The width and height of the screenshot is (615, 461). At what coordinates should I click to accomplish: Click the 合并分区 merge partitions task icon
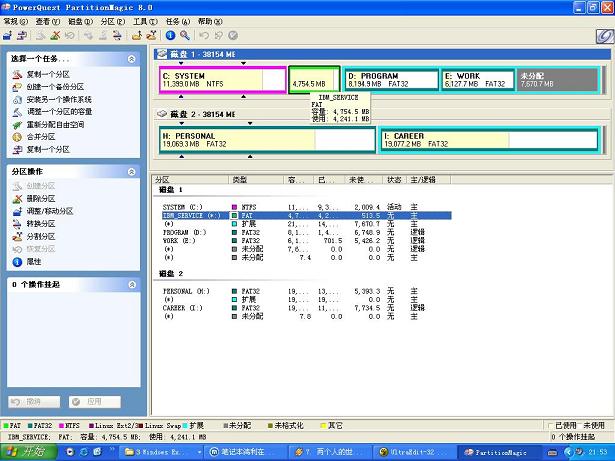point(17,137)
